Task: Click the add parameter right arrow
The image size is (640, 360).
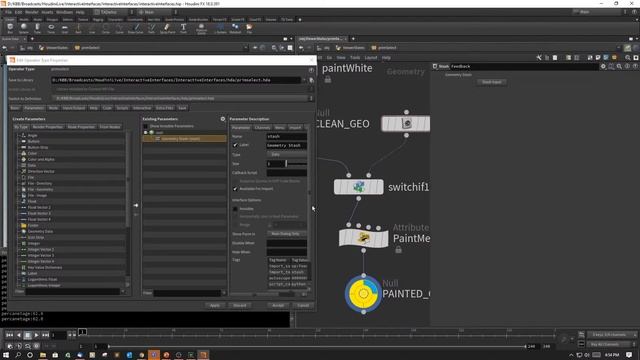Action: point(136,205)
